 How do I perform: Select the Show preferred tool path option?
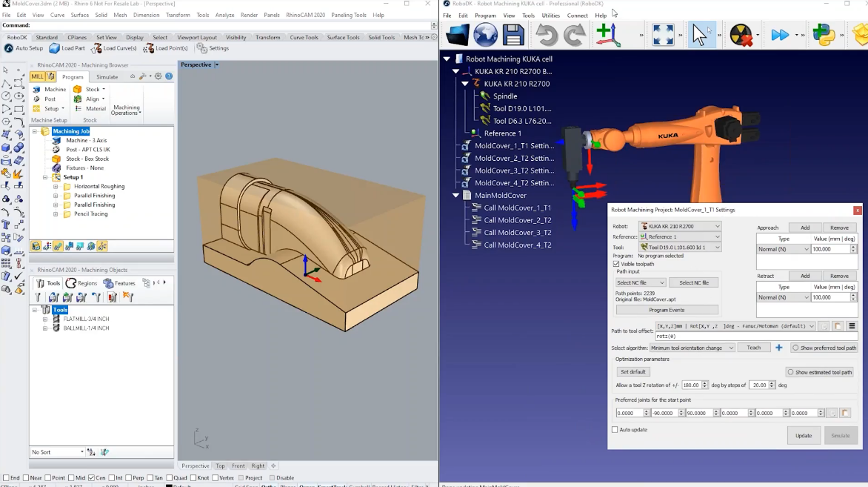tap(797, 348)
